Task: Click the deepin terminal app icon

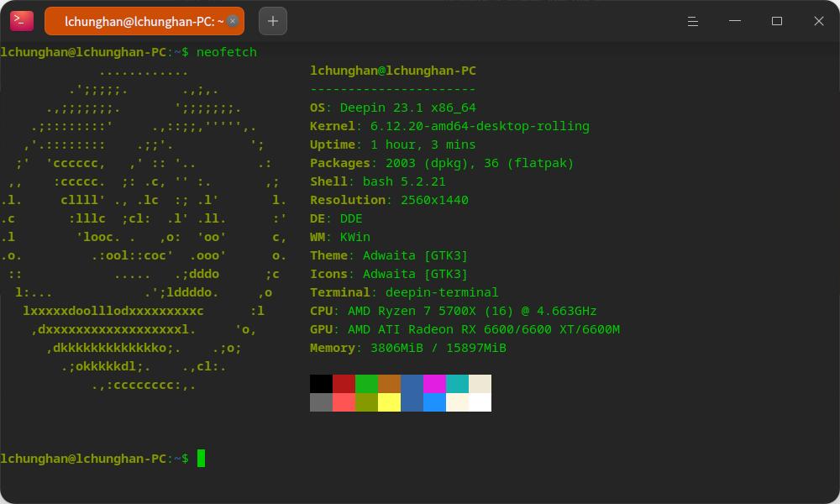Action: click(22, 21)
